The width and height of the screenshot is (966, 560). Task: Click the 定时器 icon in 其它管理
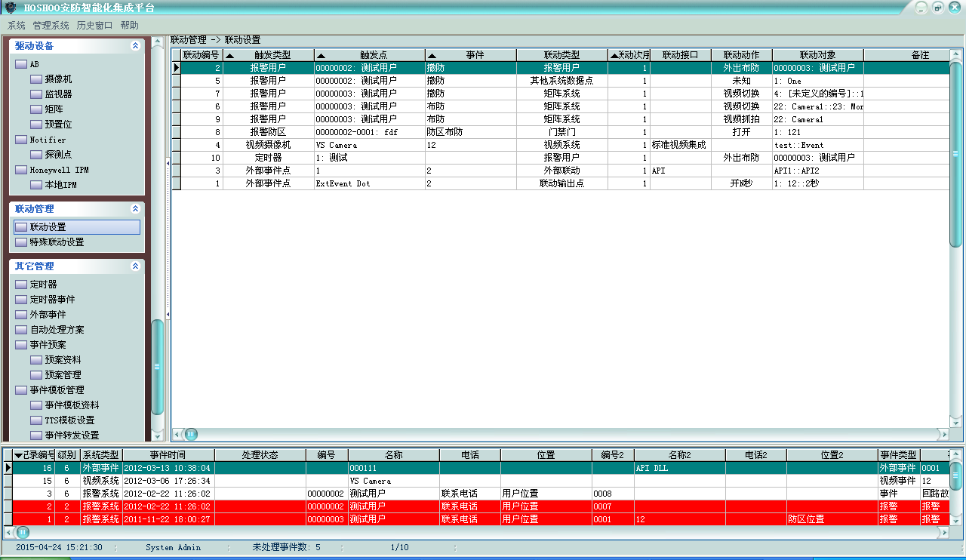click(21, 285)
